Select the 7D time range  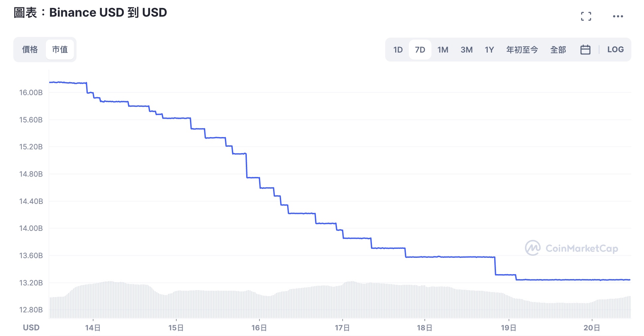pos(420,50)
